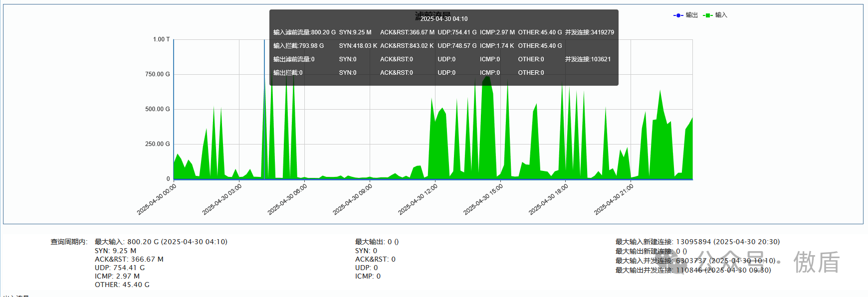Click the 750.00 G y-axis label
The height and width of the screenshot is (297, 868).
pyautogui.click(x=157, y=74)
